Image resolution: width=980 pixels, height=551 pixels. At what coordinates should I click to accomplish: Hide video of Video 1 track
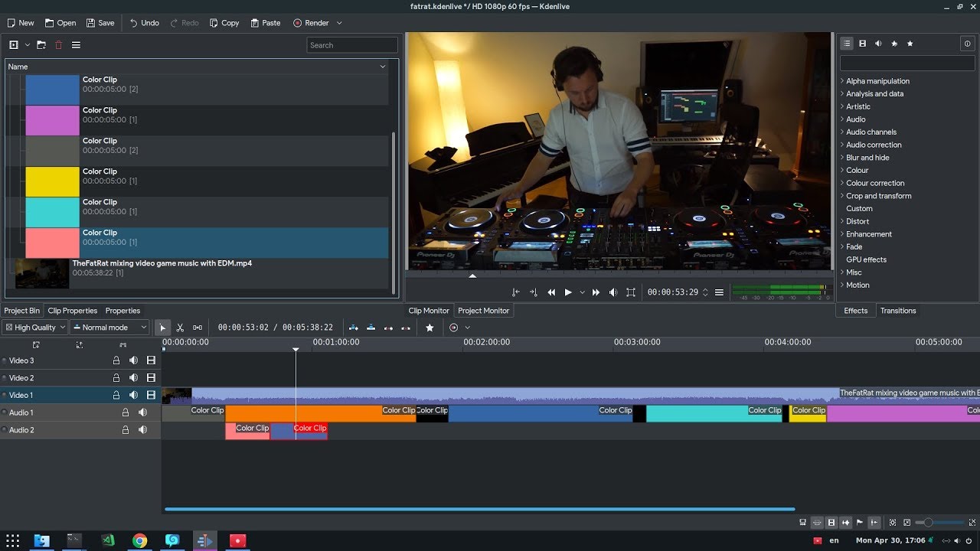point(151,396)
